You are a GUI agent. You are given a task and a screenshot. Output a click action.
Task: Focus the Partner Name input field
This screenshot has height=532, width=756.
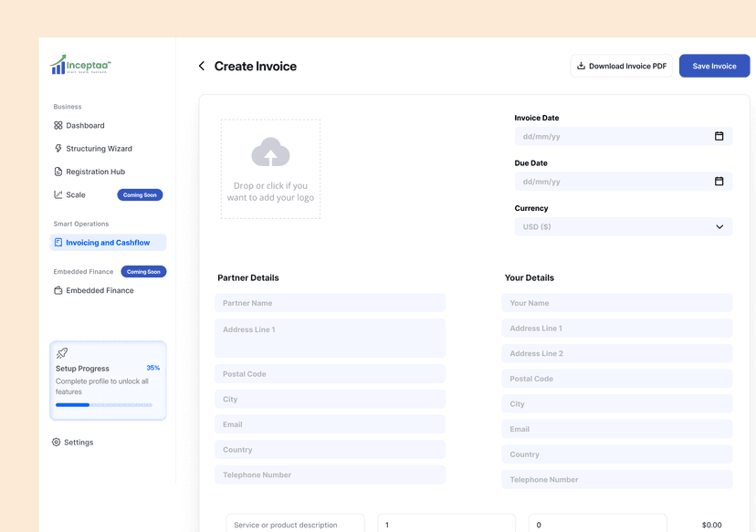coord(330,303)
